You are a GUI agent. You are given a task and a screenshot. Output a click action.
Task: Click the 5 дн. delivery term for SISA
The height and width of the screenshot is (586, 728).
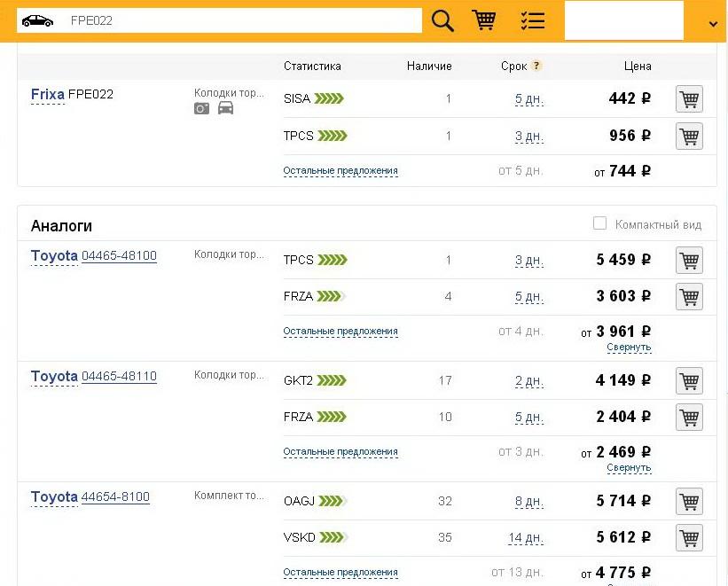[x=528, y=99]
